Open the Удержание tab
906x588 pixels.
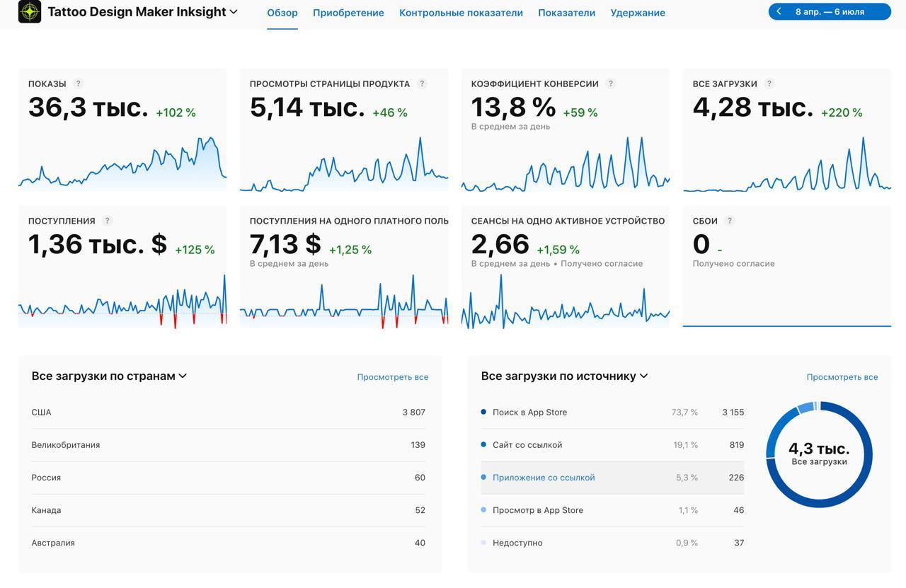click(x=638, y=12)
